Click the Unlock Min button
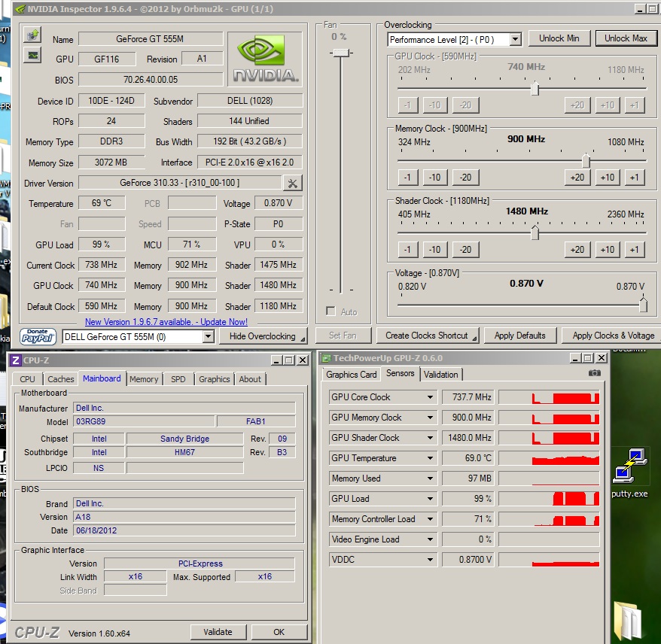 559,38
